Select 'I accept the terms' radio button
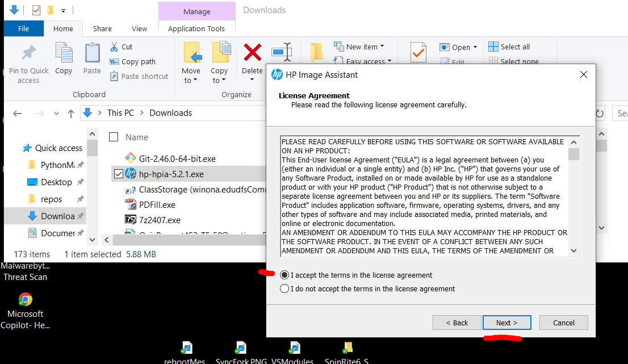 (284, 275)
